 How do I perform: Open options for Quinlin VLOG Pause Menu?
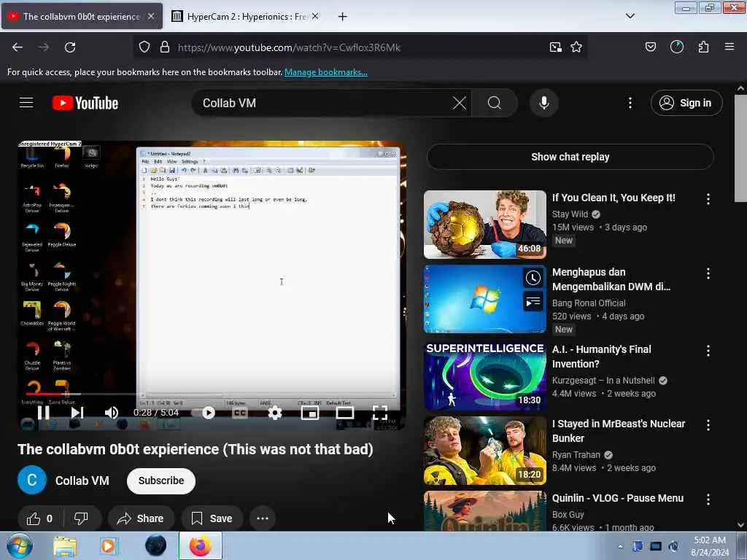click(x=708, y=499)
